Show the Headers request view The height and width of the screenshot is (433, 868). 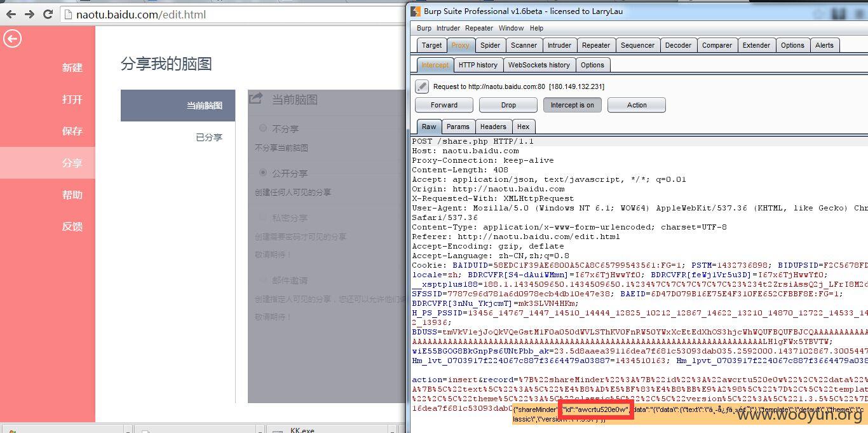(493, 127)
